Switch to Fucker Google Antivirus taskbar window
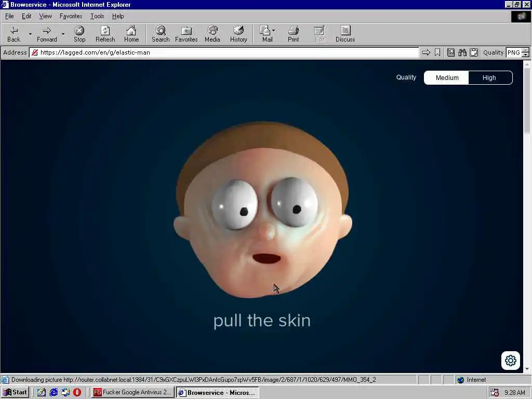532x399 pixels. (x=132, y=392)
